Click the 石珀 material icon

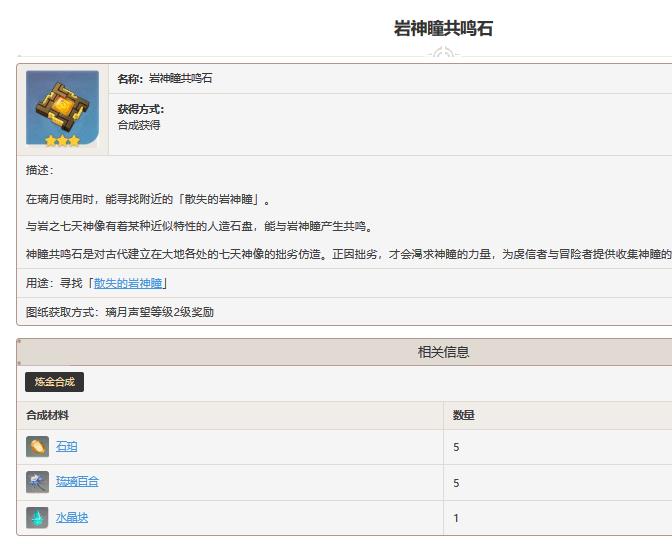click(x=37, y=447)
